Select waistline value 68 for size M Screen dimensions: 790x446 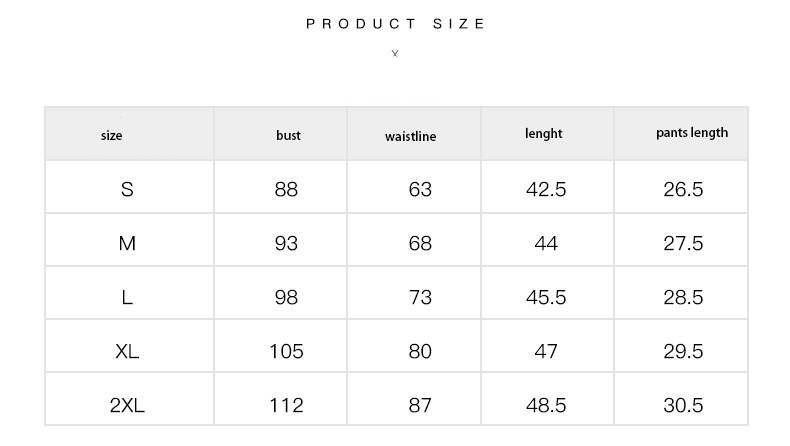pyautogui.click(x=420, y=243)
